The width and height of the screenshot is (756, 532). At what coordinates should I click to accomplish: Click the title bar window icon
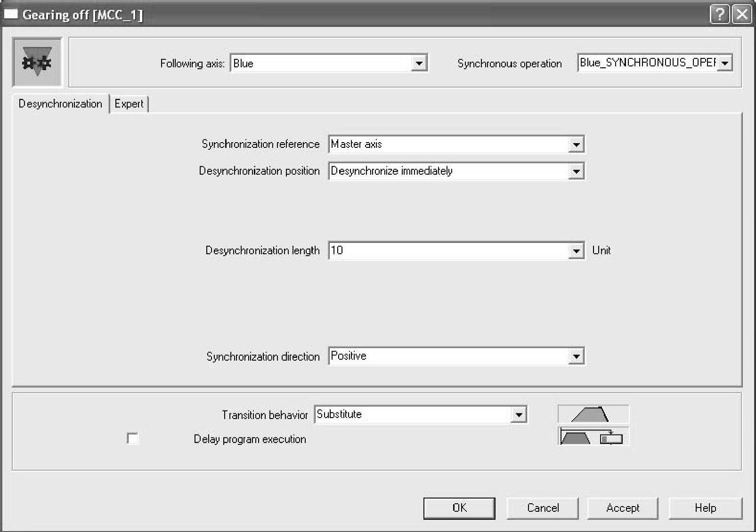[x=10, y=14]
